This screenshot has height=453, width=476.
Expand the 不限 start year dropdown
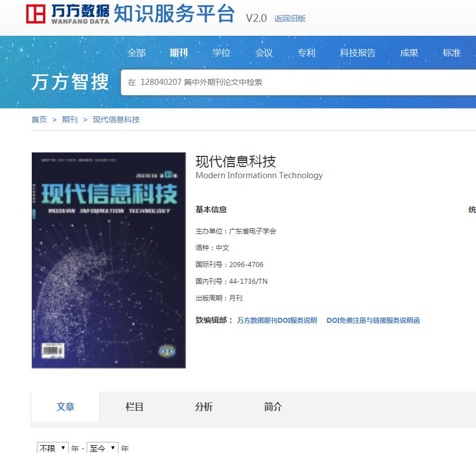click(x=53, y=448)
